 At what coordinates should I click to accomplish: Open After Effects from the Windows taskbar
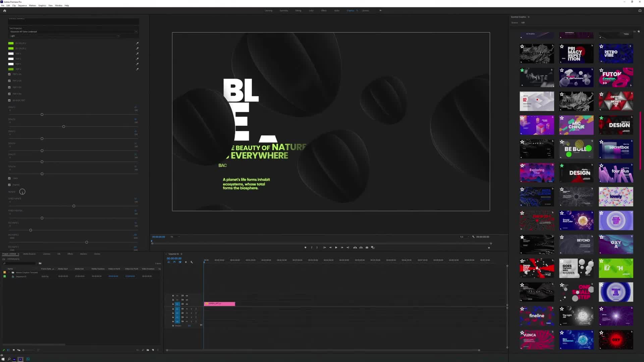14,359
